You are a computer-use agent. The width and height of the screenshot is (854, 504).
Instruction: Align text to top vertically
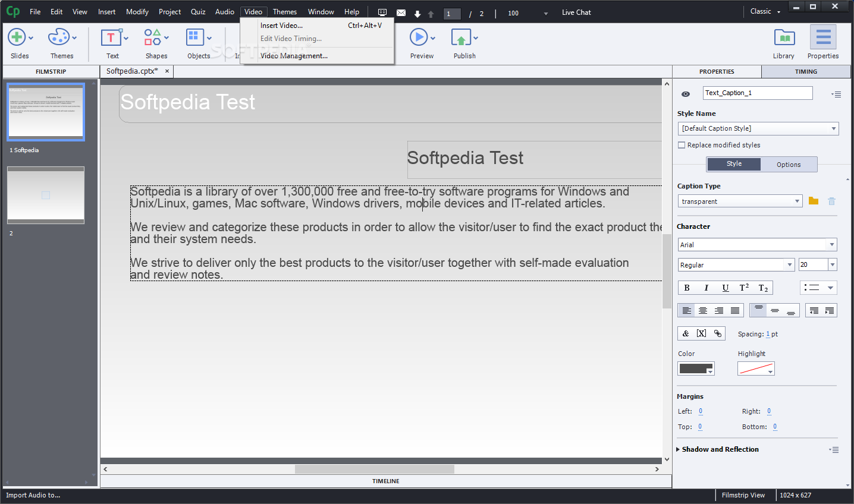coord(758,310)
